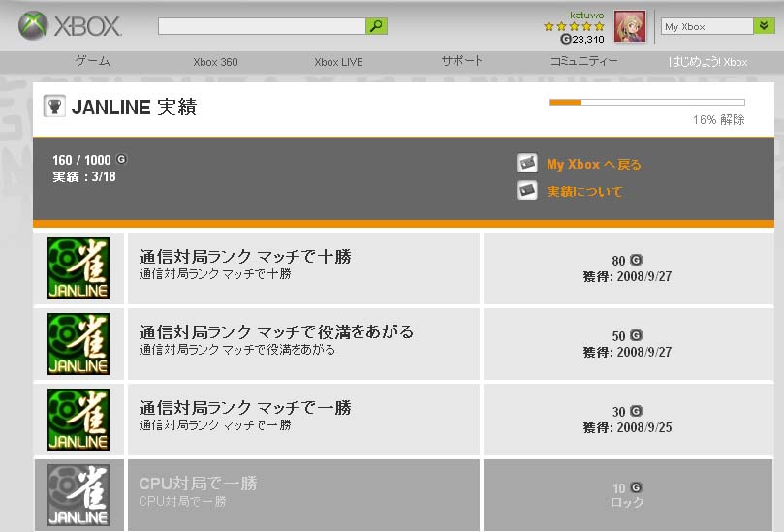Click the 10 gamerscore G icon
784x532 pixels.
[636, 487]
